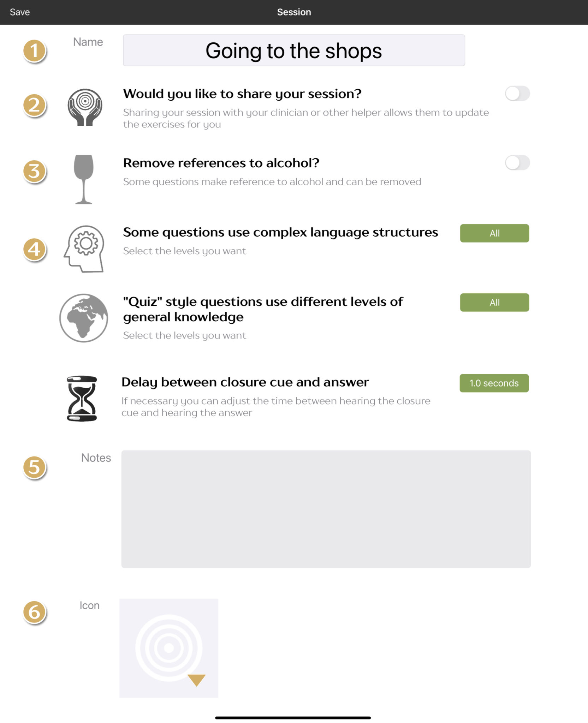
Task: Enable the share your session toggle
Action: click(517, 94)
